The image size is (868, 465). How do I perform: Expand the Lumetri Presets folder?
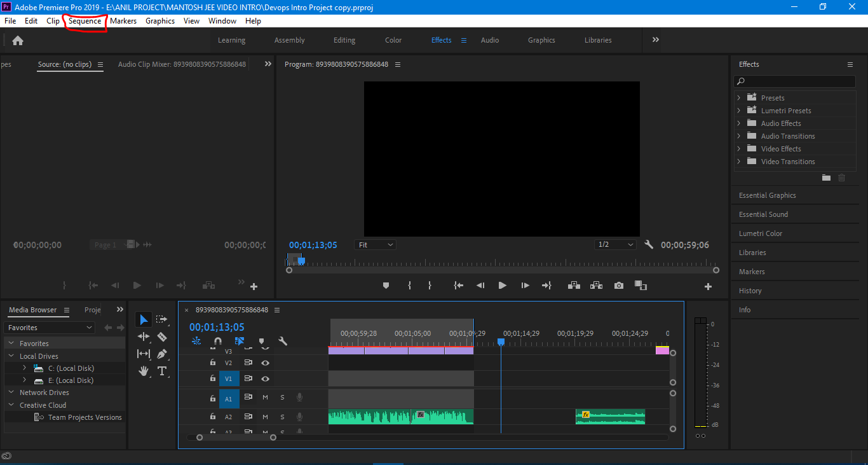tap(738, 111)
